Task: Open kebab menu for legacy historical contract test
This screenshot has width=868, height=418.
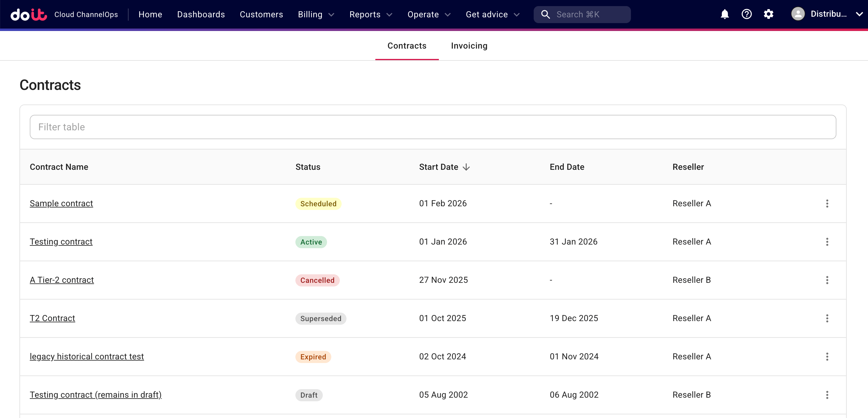Action: [x=827, y=356]
